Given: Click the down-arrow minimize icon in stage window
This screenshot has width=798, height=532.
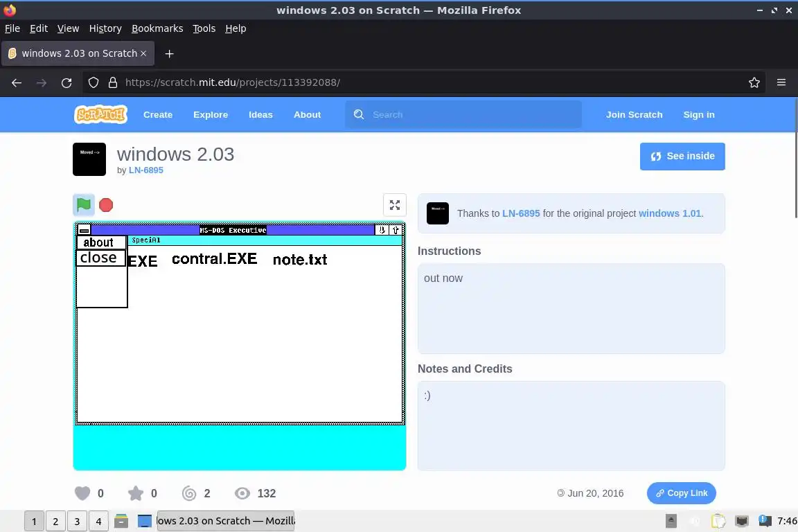Looking at the screenshot, I should [x=382, y=230].
